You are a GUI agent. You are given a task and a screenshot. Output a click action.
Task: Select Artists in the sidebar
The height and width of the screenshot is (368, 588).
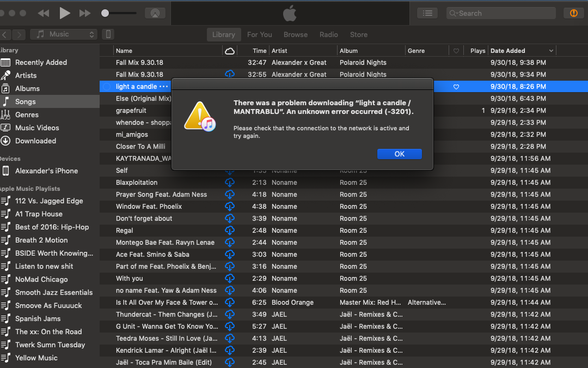[x=50, y=75]
